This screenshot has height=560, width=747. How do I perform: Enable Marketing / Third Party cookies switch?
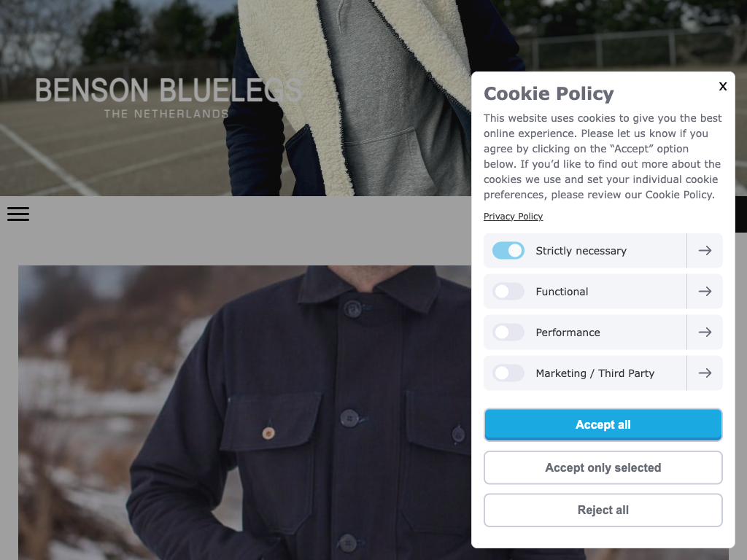point(508,373)
